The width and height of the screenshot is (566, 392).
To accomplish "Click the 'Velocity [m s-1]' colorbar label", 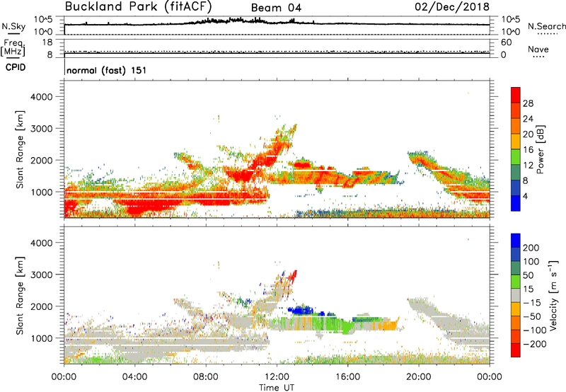I will [554, 295].
